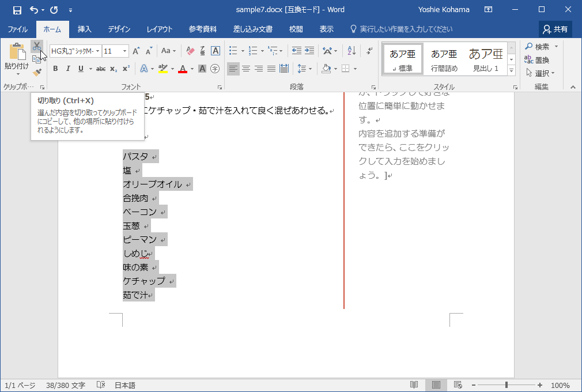The height and width of the screenshot is (392, 582).
Task: Click the Replace button in the editing group
Action: (x=536, y=60)
